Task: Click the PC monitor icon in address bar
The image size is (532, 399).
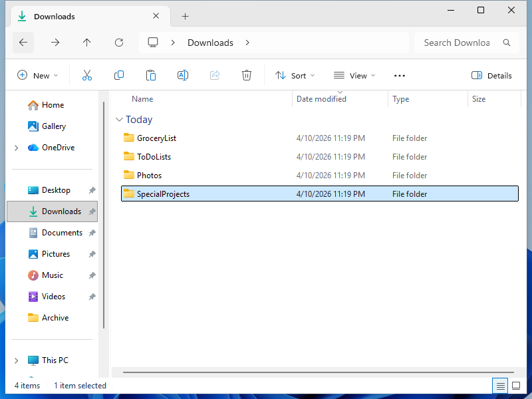Action: coord(153,43)
